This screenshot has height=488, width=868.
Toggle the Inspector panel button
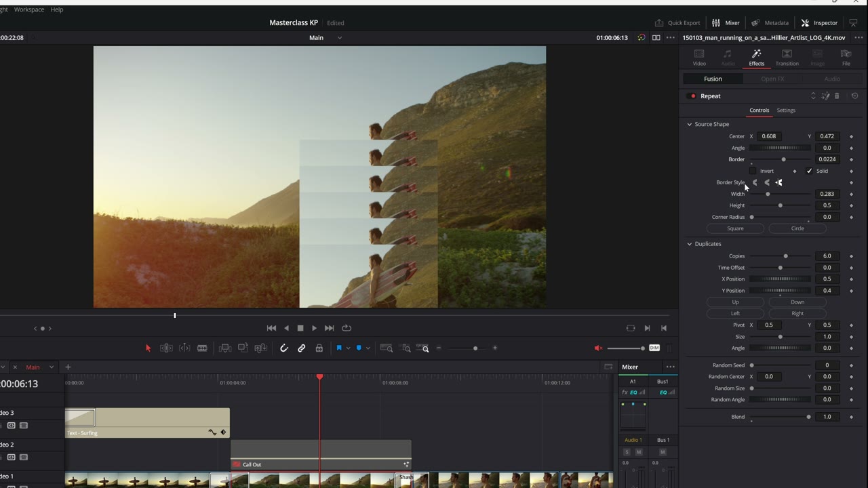click(819, 22)
